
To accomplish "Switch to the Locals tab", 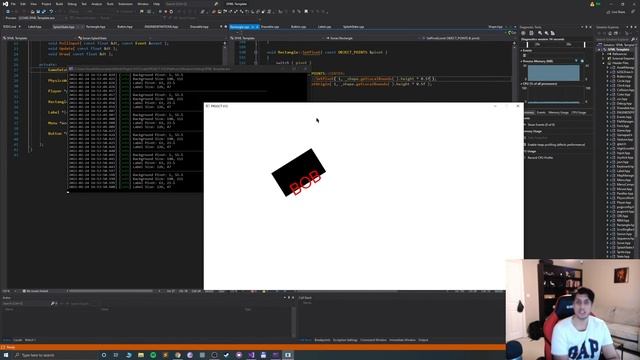I will [x=18, y=340].
